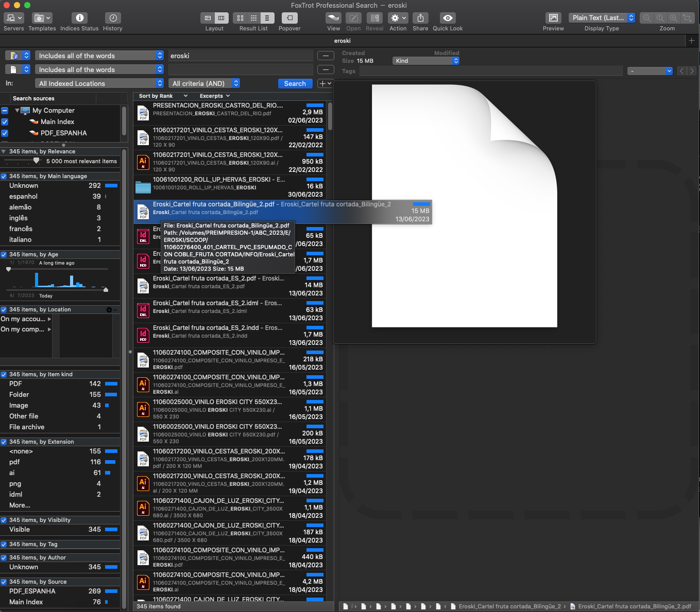Click the Templates toolbar icon
700x612 pixels.
click(42, 18)
